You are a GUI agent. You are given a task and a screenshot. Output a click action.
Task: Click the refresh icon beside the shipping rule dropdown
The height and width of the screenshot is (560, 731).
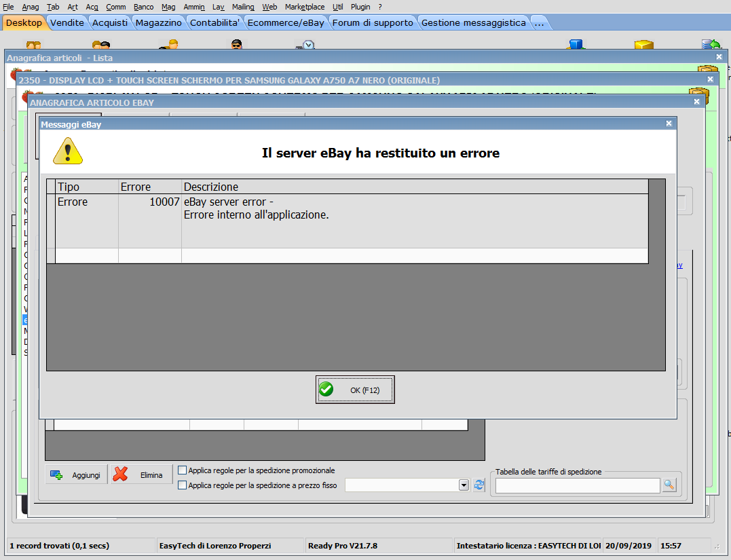click(x=479, y=485)
